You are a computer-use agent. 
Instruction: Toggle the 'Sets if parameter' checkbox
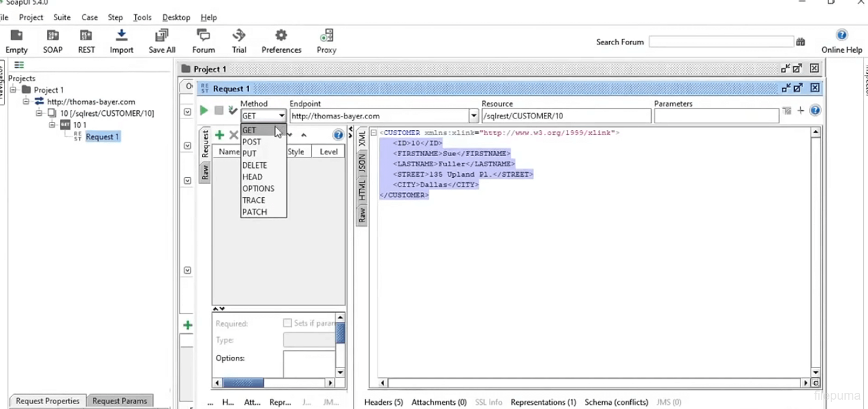(287, 323)
